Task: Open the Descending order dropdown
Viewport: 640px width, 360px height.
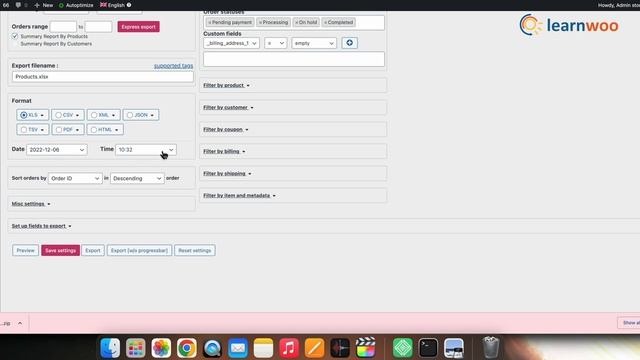Action: (137, 178)
